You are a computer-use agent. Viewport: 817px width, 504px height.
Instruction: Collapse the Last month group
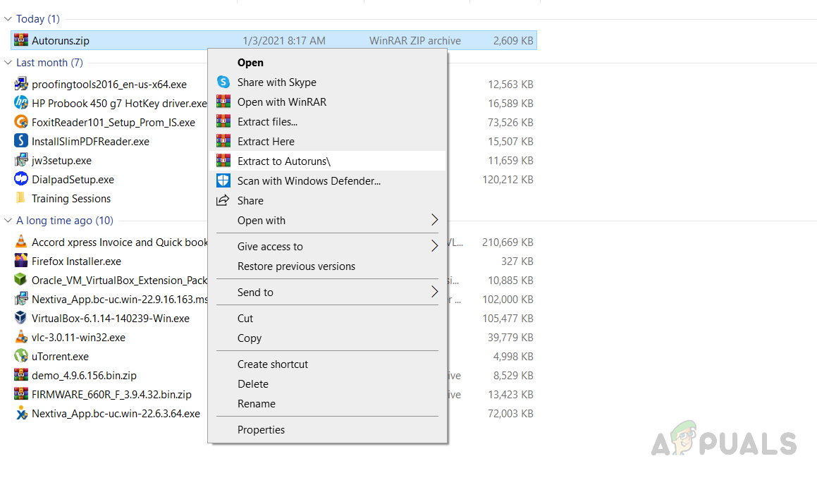point(8,63)
